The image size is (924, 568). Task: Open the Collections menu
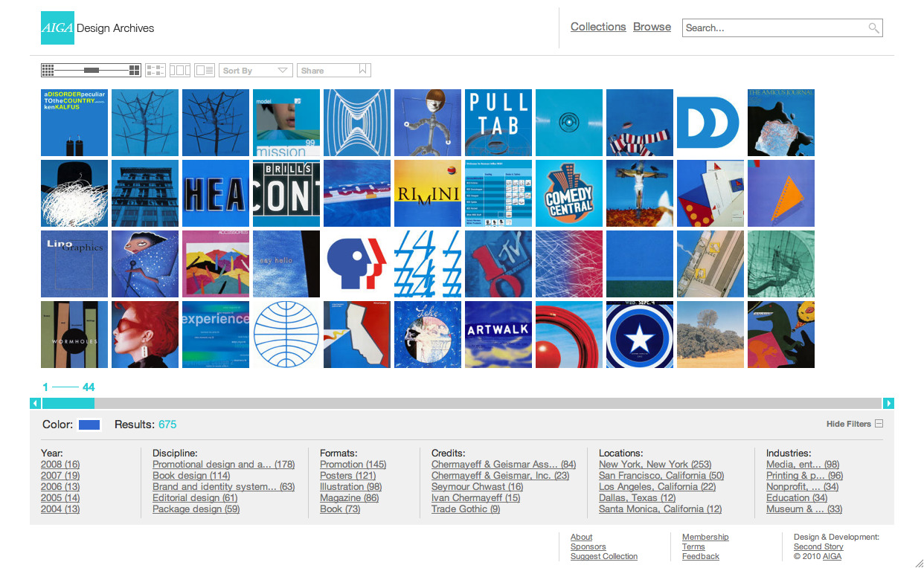598,27
